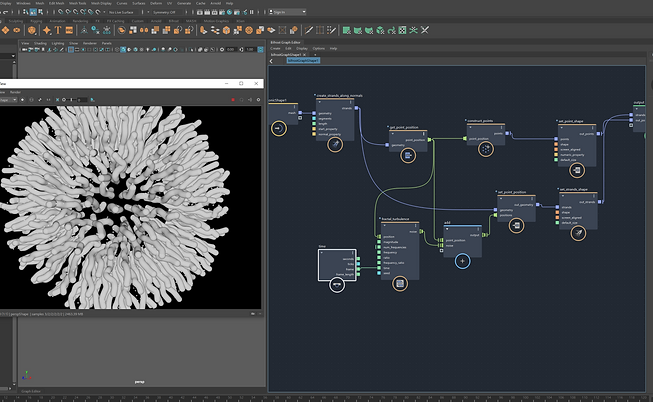Viewport: 653px width, 402px height.
Task: Click the render settings gear icon in Arnold view
Action: coord(258,100)
